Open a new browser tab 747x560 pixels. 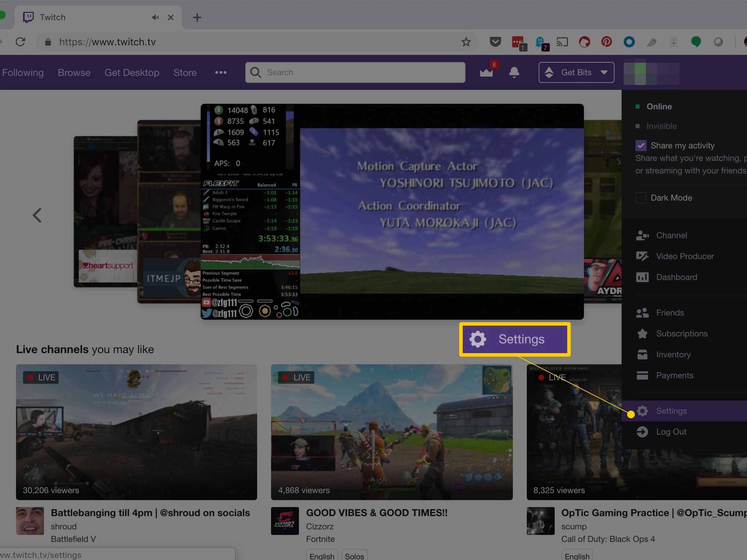pos(197,17)
